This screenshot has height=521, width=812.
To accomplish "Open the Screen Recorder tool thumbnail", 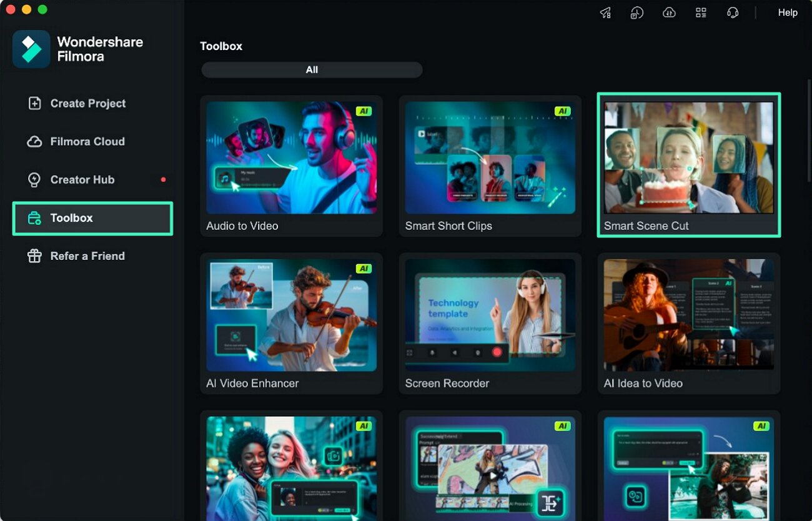I will 490,315.
